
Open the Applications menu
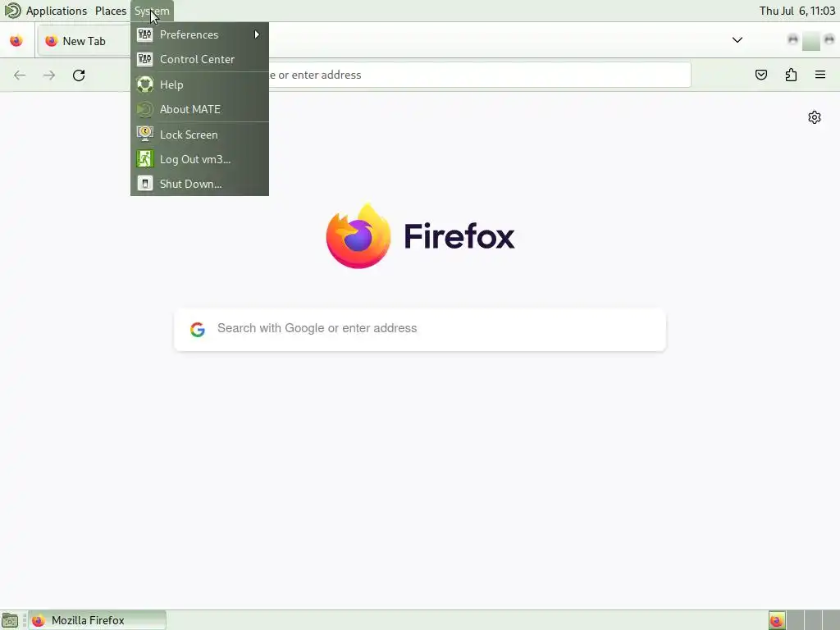57,11
